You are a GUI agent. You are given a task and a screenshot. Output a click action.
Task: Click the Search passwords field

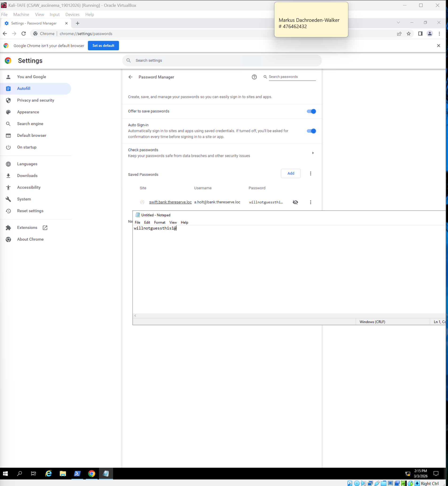pyautogui.click(x=292, y=77)
